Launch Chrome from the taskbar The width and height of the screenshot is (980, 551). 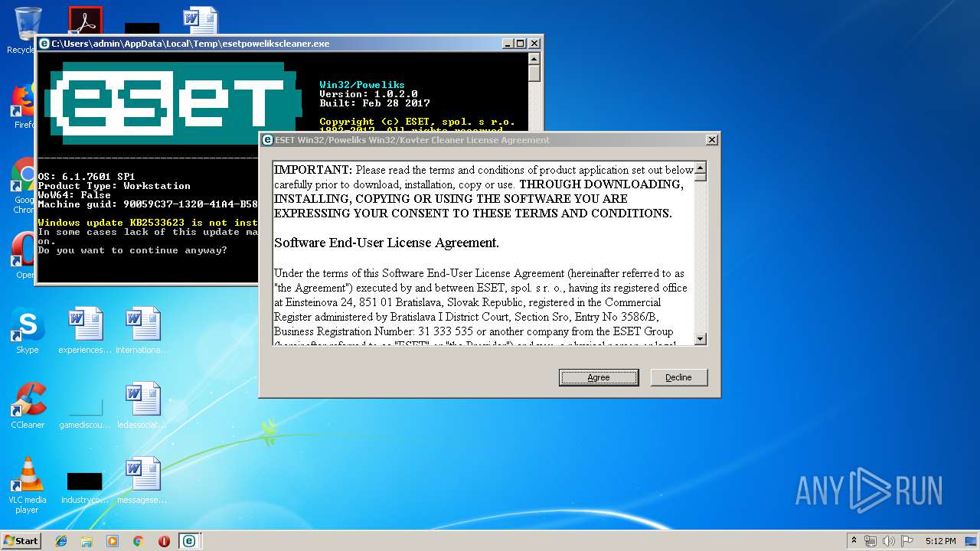point(138,541)
